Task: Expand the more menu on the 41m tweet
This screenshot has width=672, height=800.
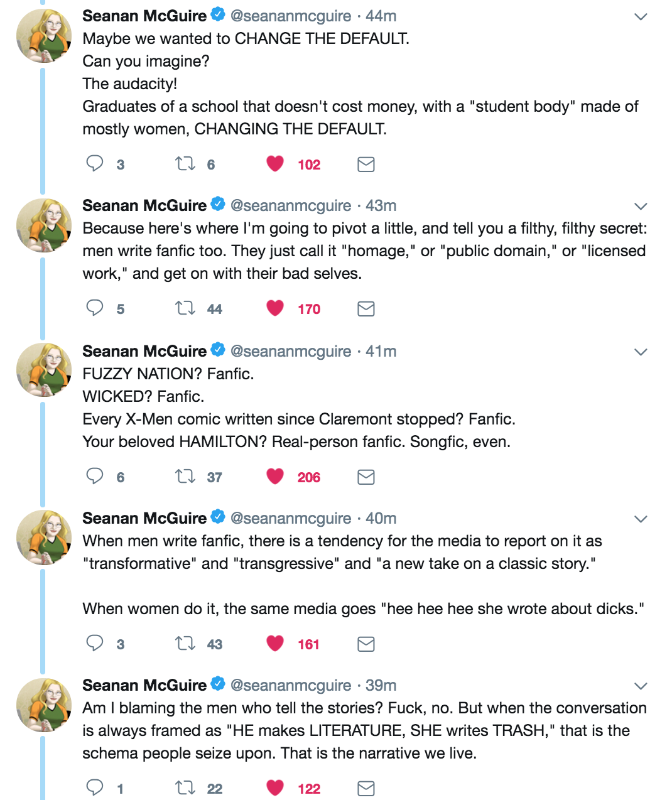Action: (641, 352)
